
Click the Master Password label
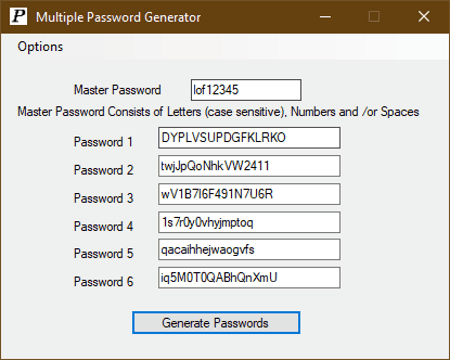tap(117, 90)
